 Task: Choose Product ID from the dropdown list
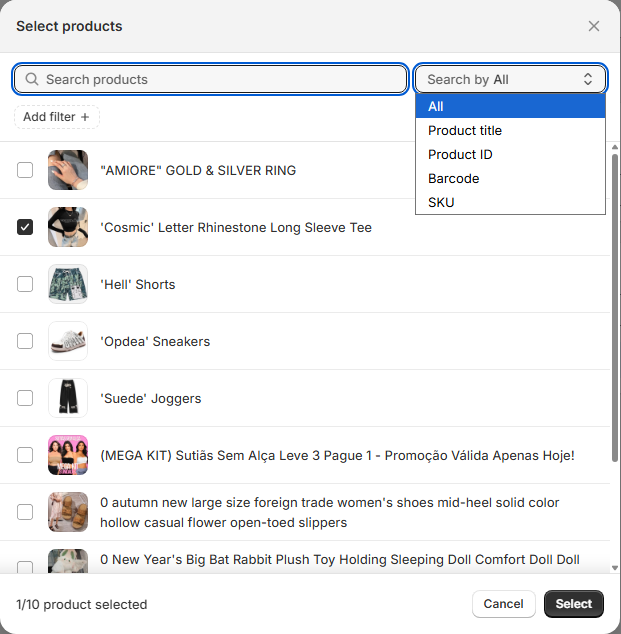click(x=460, y=154)
